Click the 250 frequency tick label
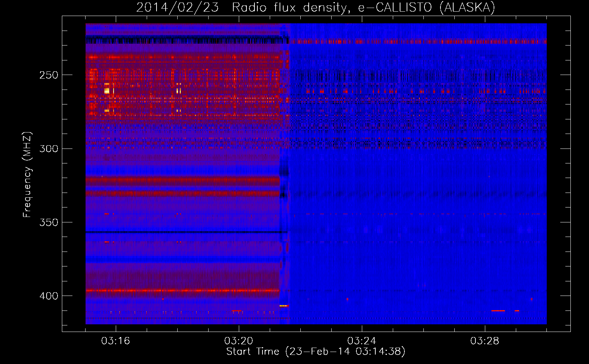 pyautogui.click(x=49, y=75)
